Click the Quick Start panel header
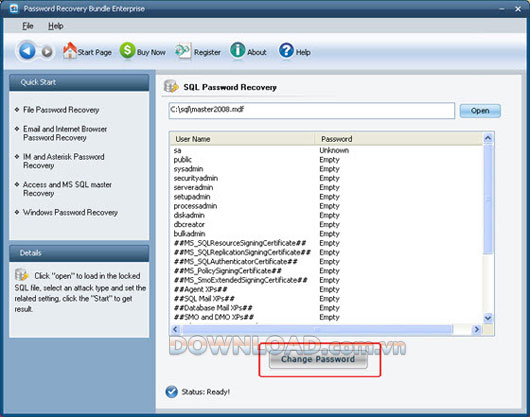Viewport: 530px width, 417px height. (79, 82)
